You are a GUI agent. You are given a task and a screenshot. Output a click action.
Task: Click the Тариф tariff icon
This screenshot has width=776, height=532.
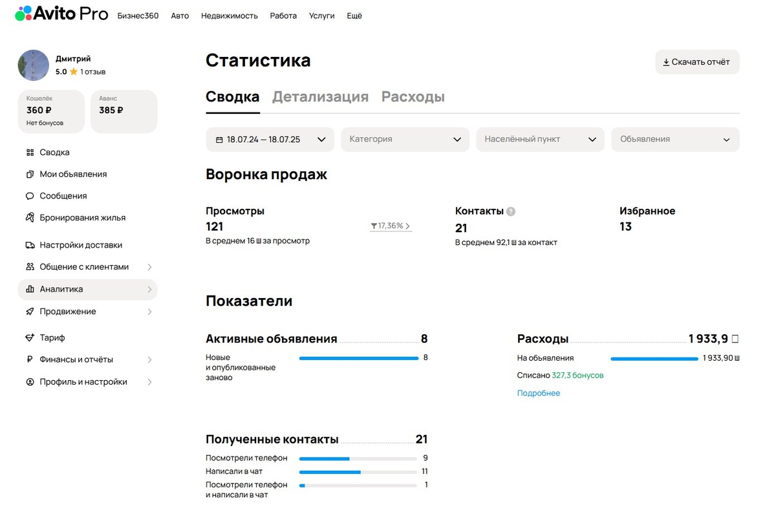(x=30, y=337)
